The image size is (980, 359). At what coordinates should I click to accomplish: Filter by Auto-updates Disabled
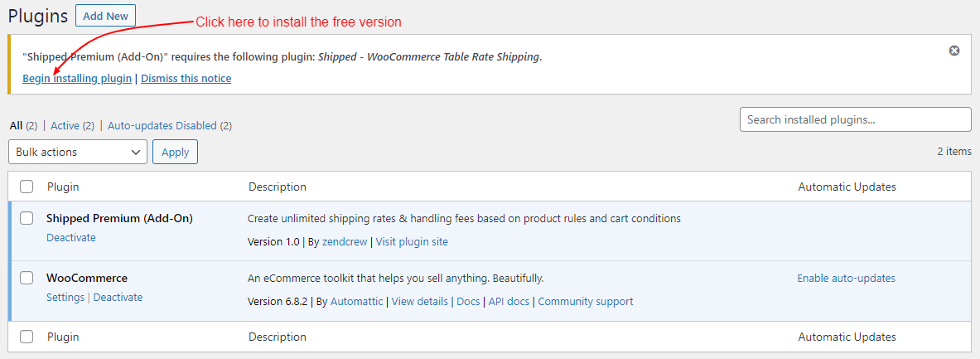pyautogui.click(x=162, y=126)
